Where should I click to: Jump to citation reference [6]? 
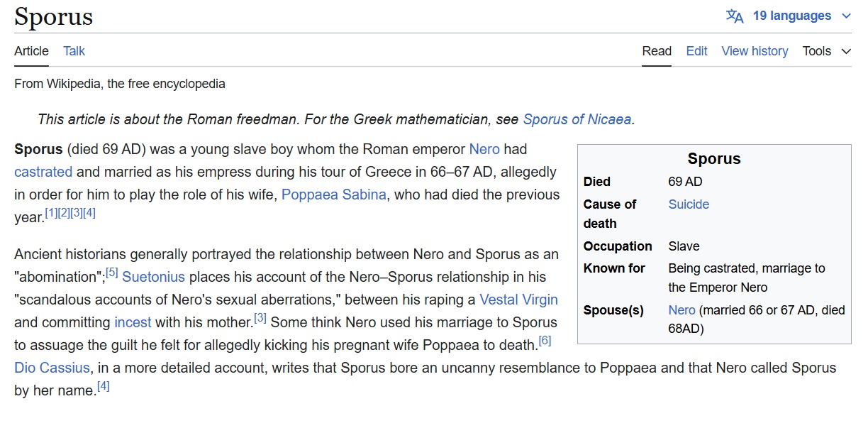[x=545, y=341]
